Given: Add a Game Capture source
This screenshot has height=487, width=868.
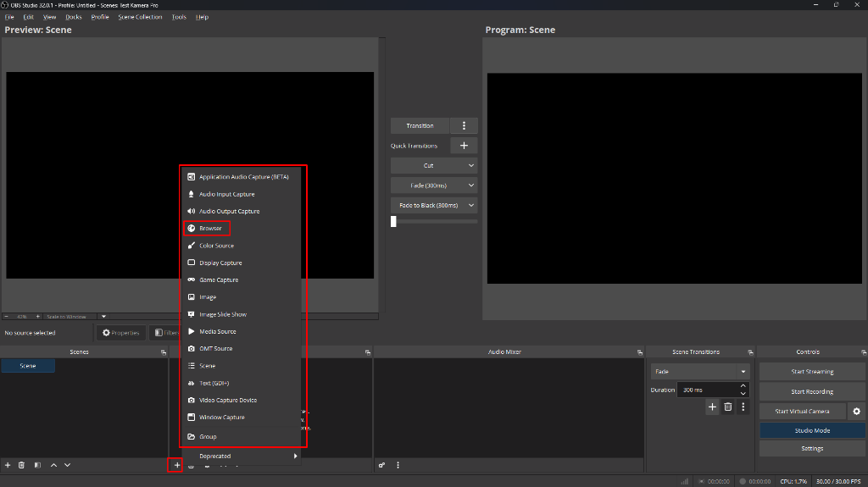Looking at the screenshot, I should click(x=242, y=280).
